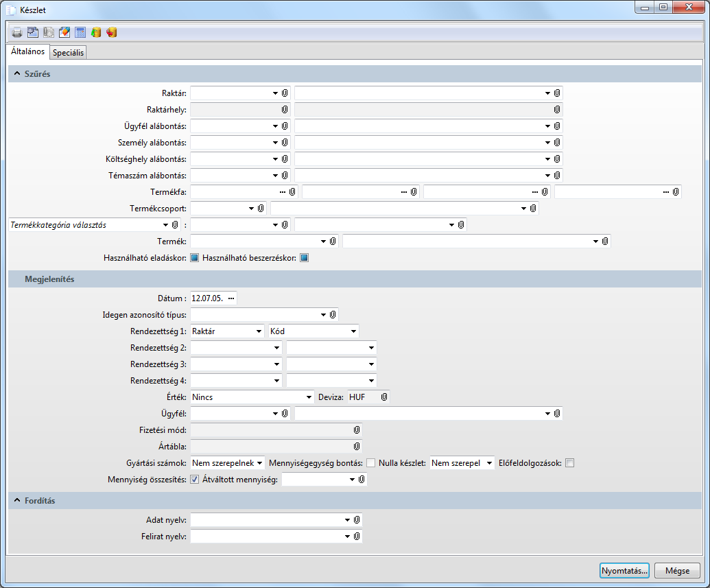Click the eraser clear-form toolbar icon

[64, 32]
